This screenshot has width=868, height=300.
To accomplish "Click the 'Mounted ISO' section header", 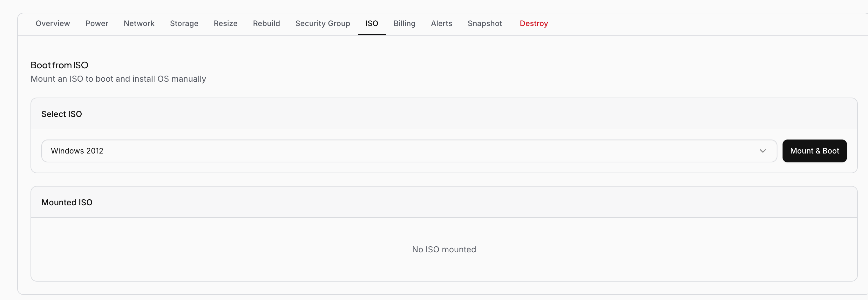I will (67, 202).
